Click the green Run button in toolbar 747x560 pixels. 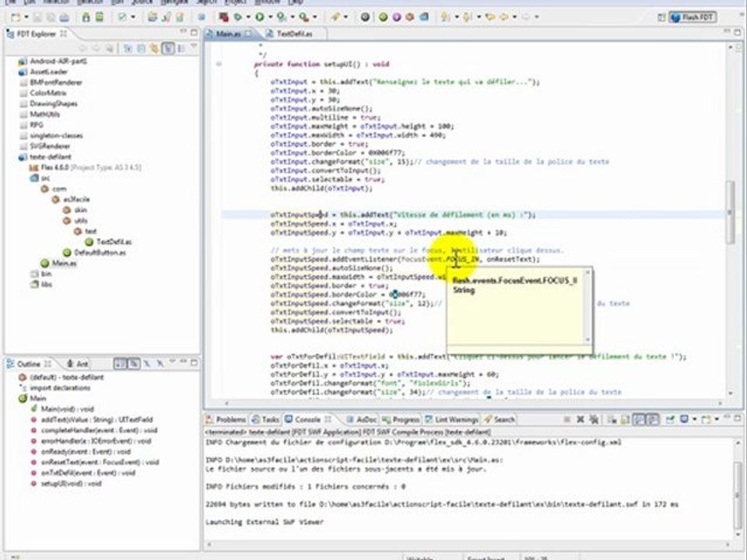258,16
